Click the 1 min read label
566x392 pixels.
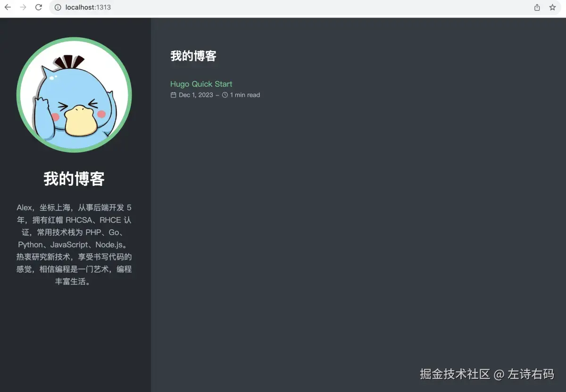click(x=245, y=95)
